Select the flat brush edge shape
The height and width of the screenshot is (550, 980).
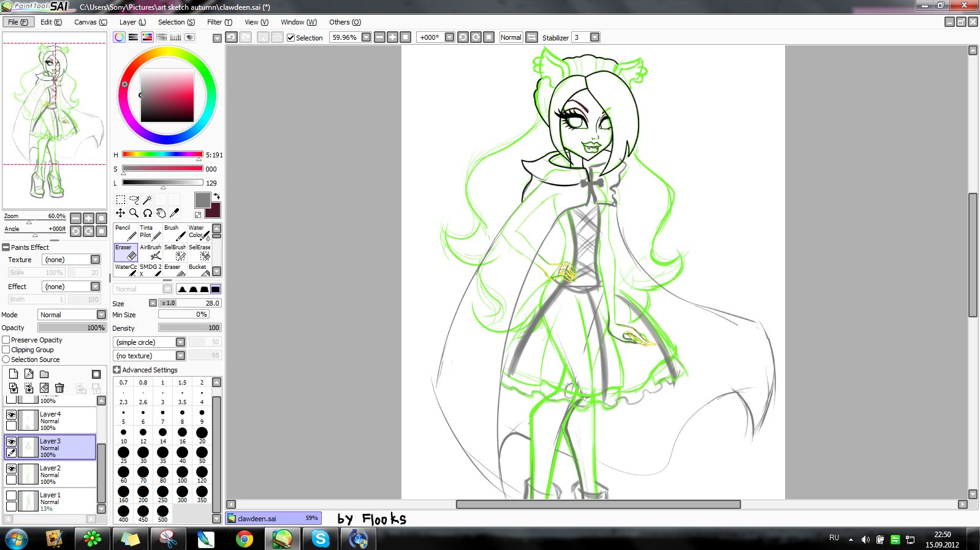(215, 289)
